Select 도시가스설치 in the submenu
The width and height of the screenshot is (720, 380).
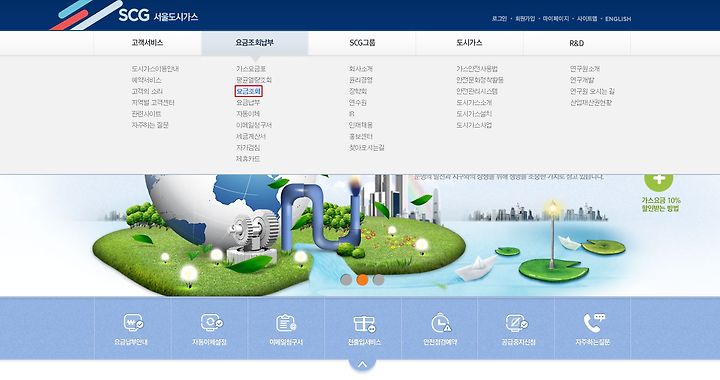(474, 114)
